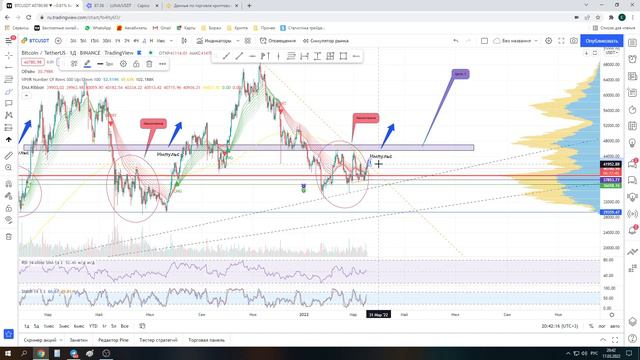Open the Без названия layout menu
This screenshot has height=360, width=640.
point(516,41)
